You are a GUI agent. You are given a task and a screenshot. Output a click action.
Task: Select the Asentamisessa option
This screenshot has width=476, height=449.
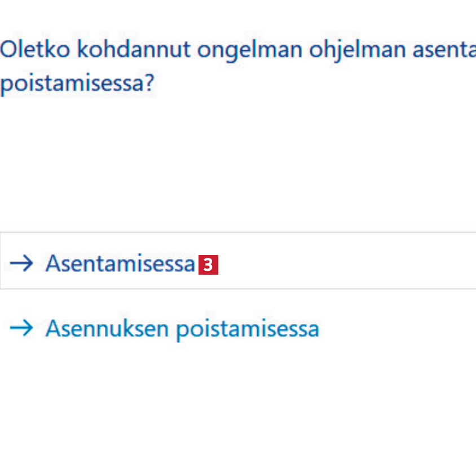(120, 263)
